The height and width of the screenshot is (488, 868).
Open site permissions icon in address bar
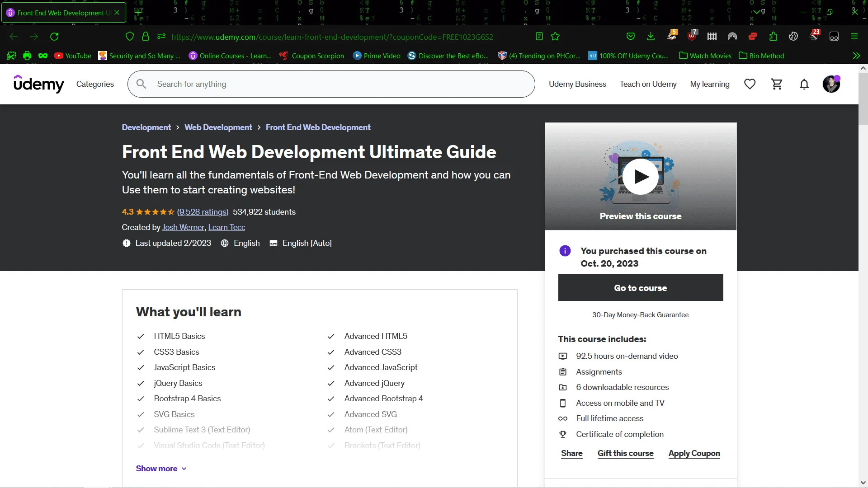tap(161, 37)
